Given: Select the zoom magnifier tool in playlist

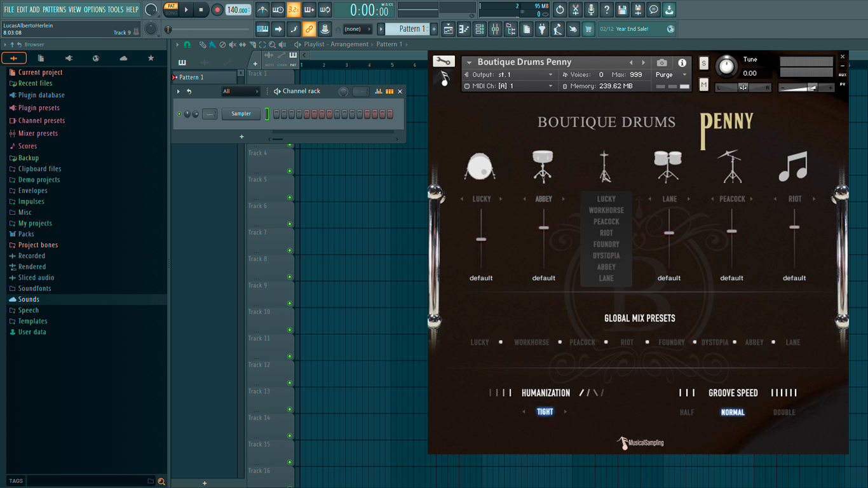Looking at the screenshot, I should click(273, 44).
